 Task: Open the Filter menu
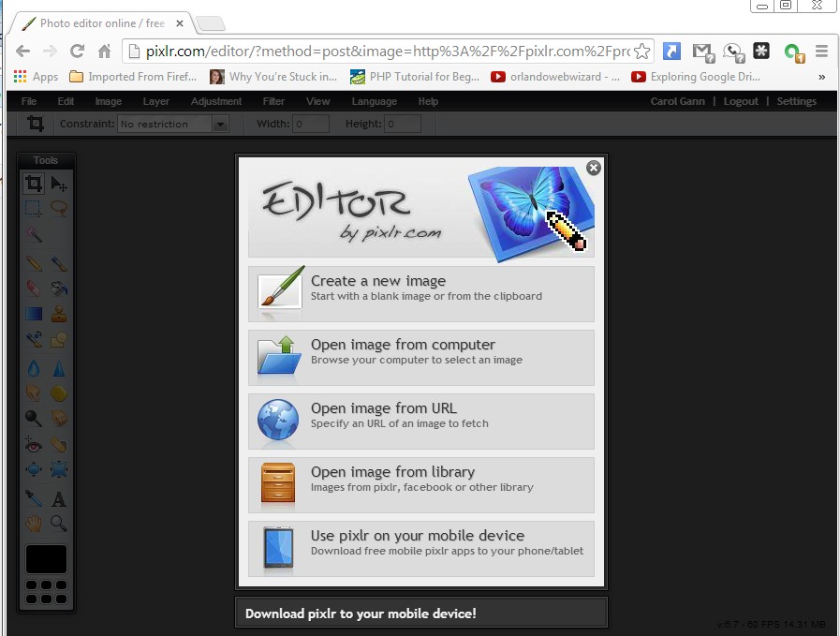point(273,101)
